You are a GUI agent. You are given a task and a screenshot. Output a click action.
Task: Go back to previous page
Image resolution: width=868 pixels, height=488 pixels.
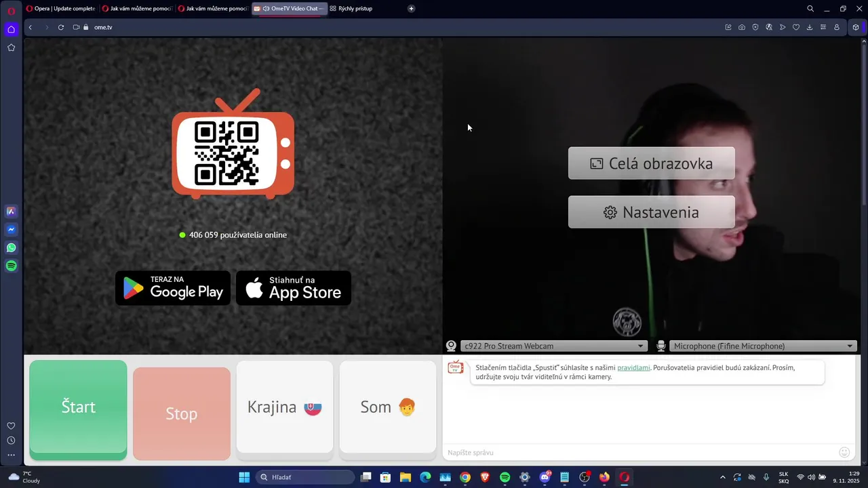(x=31, y=27)
